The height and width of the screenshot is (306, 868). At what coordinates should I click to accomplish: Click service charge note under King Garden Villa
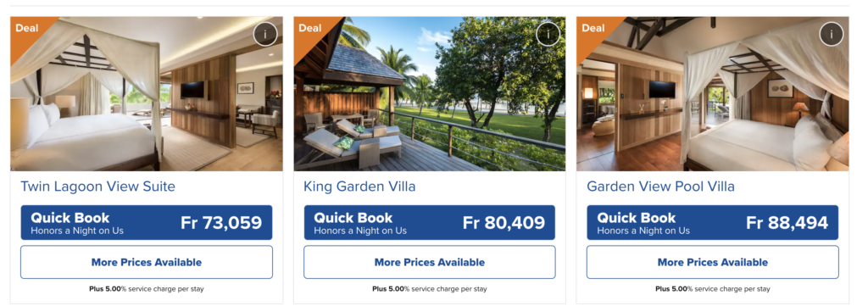pos(430,289)
